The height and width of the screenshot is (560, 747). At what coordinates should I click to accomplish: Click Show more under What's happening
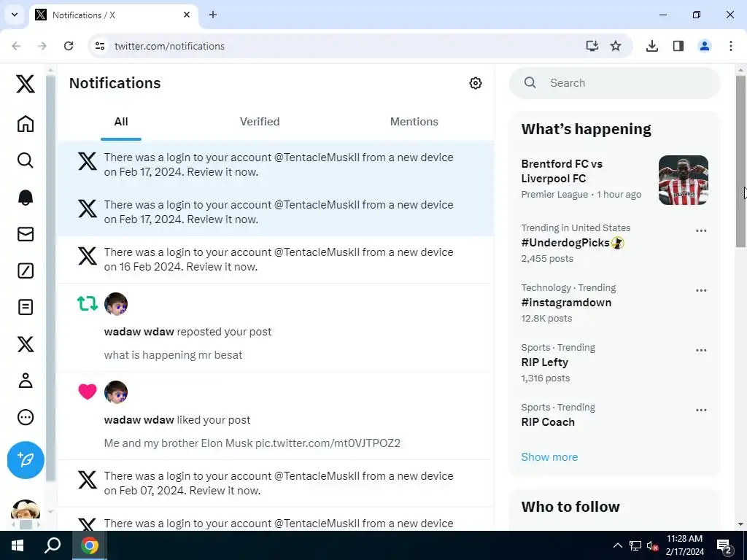pyautogui.click(x=549, y=457)
